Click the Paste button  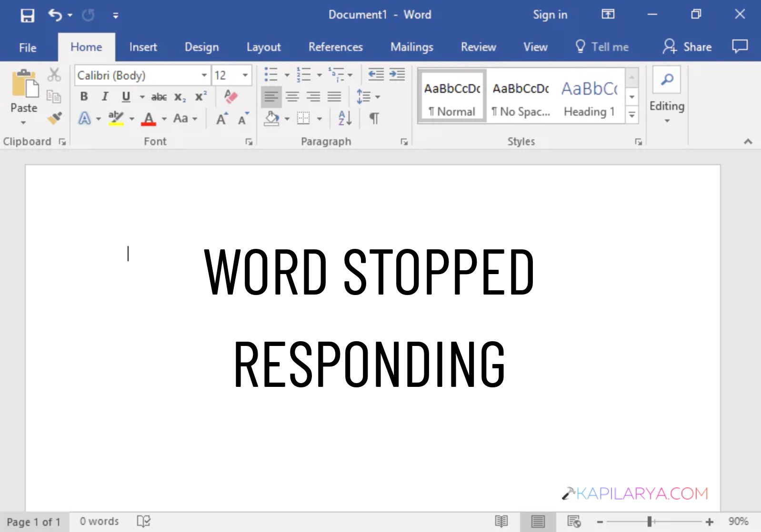[24, 97]
